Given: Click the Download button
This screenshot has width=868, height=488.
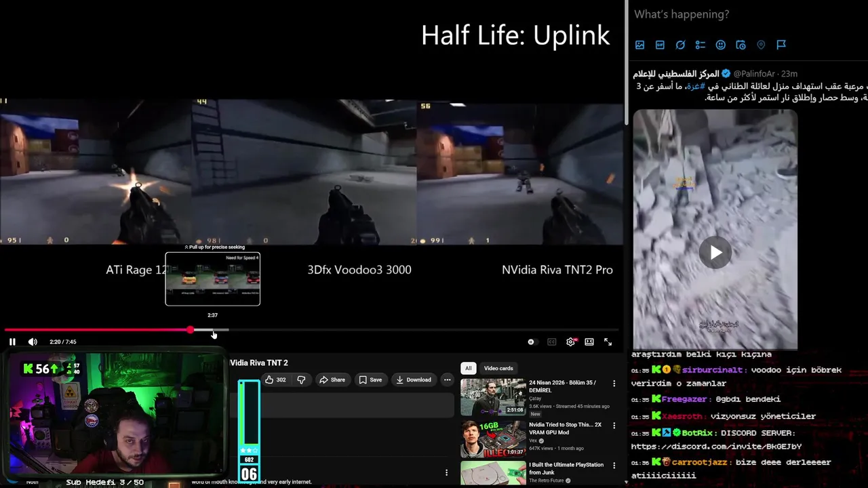Looking at the screenshot, I should coord(414,380).
